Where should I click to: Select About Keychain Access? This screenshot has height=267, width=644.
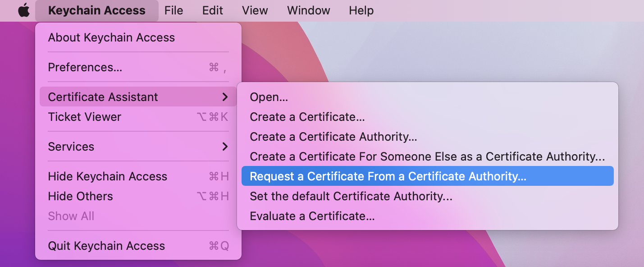[111, 37]
